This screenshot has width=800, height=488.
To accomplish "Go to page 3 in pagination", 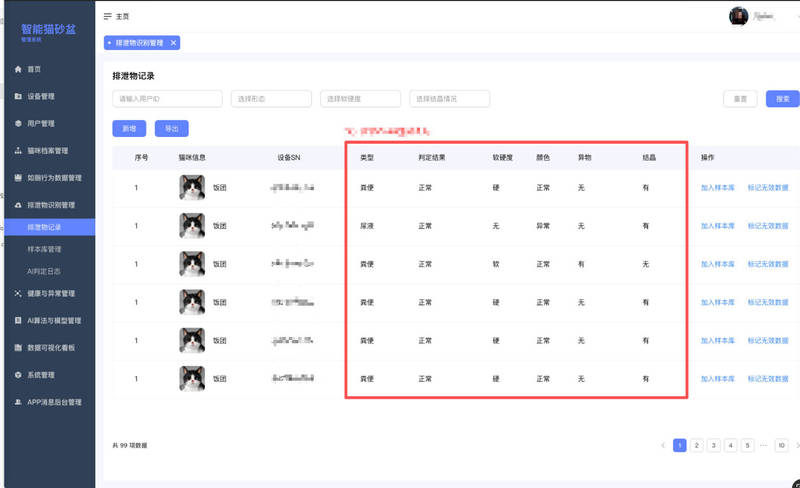I will pyautogui.click(x=713, y=445).
